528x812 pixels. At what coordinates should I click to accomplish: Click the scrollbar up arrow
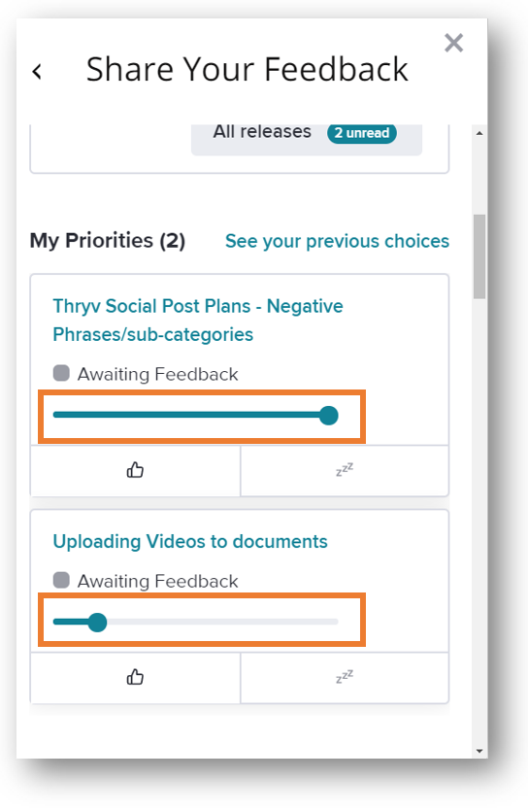(x=479, y=133)
